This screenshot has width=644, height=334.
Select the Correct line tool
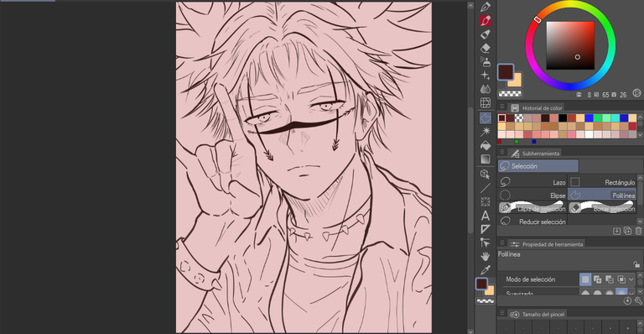(x=485, y=243)
